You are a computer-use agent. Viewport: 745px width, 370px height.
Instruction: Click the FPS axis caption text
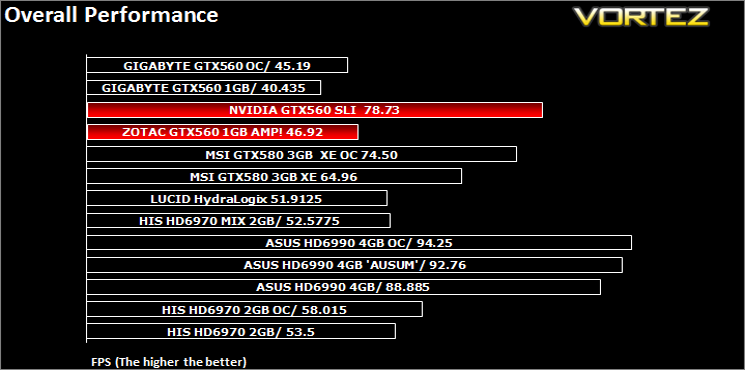click(x=169, y=361)
